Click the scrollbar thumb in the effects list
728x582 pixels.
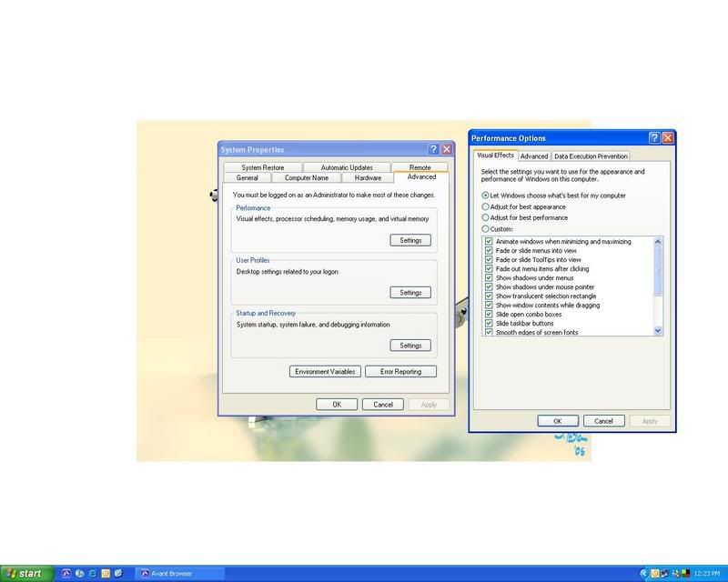pyautogui.click(x=657, y=271)
